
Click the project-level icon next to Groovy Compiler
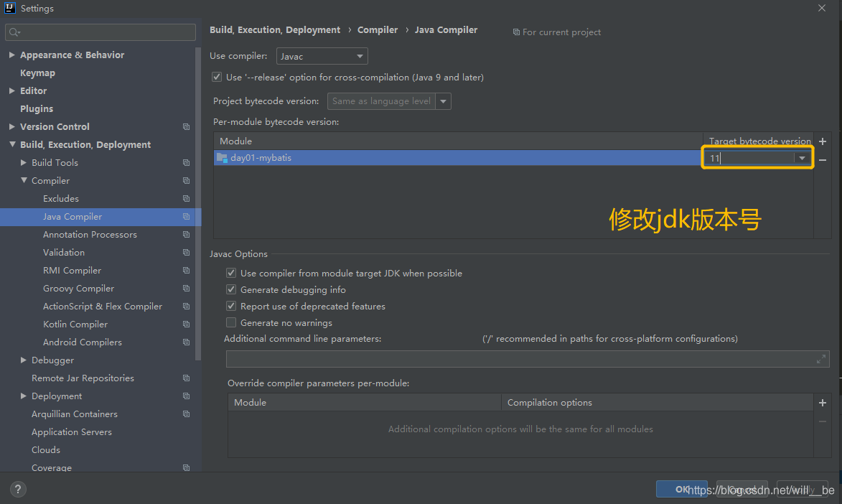pos(187,289)
